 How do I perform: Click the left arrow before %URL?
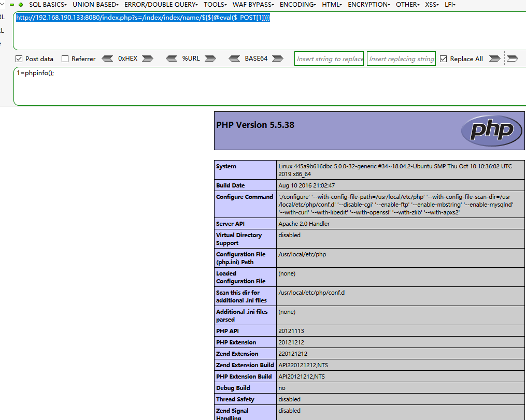(172, 59)
